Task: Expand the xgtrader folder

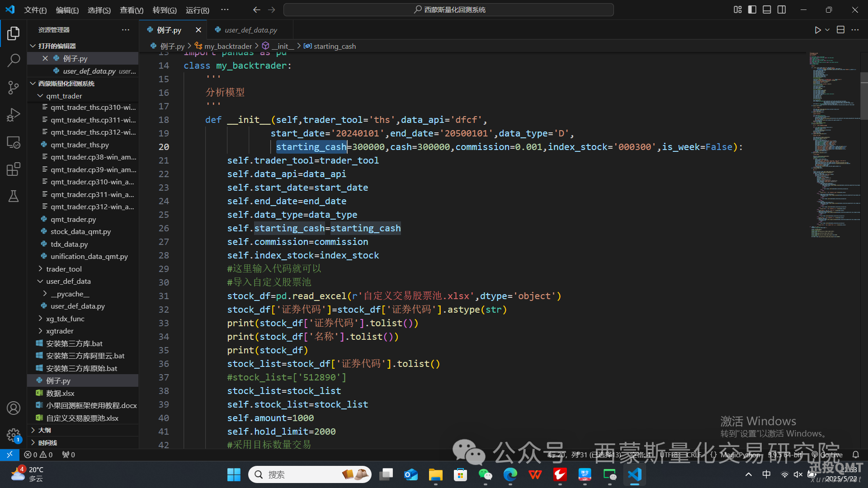Action: click(x=40, y=331)
